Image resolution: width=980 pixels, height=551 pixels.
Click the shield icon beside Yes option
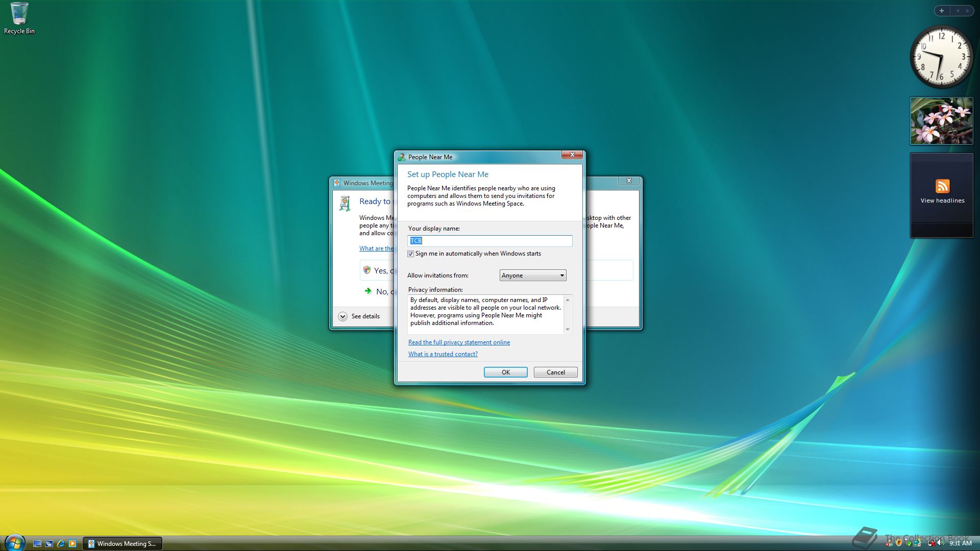pos(366,270)
